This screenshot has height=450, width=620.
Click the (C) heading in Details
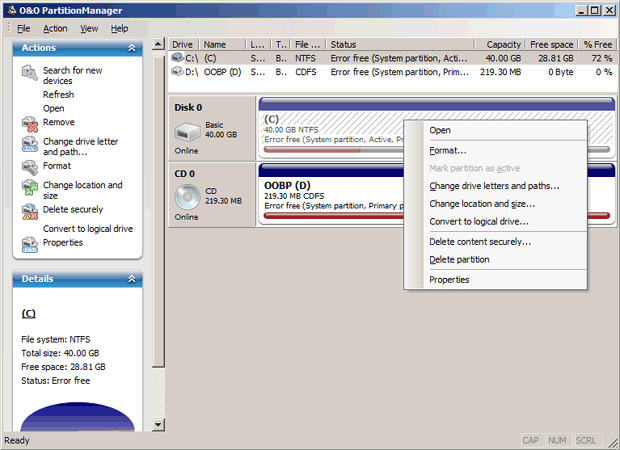28,314
